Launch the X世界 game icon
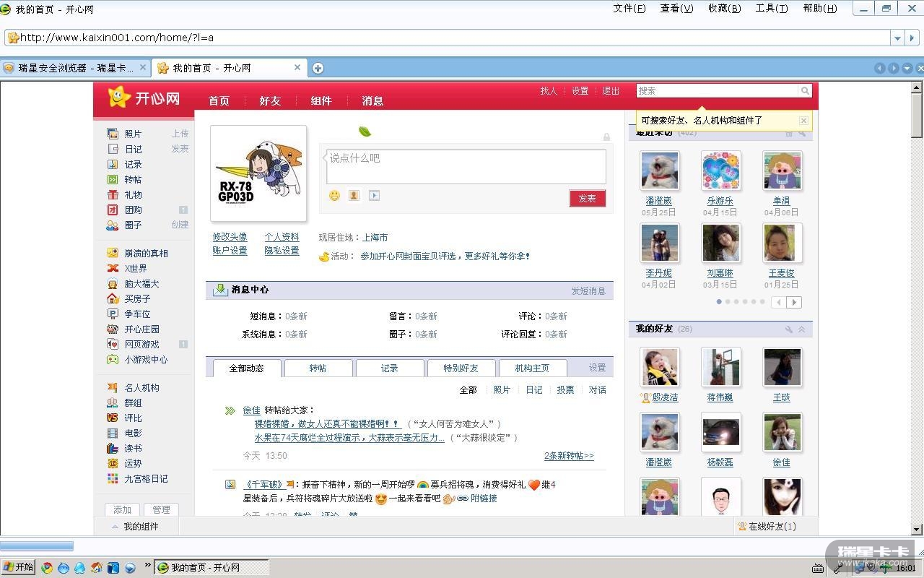This screenshot has height=578, width=924. pyautogui.click(x=113, y=268)
